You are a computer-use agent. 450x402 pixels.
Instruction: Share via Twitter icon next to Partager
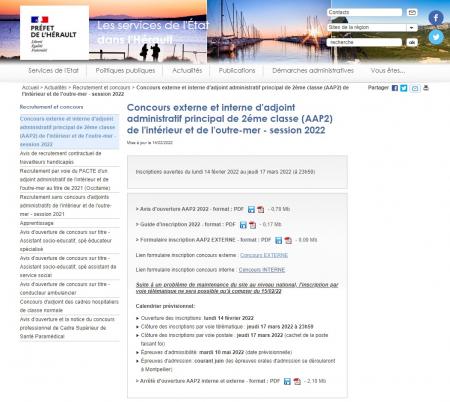point(404,88)
